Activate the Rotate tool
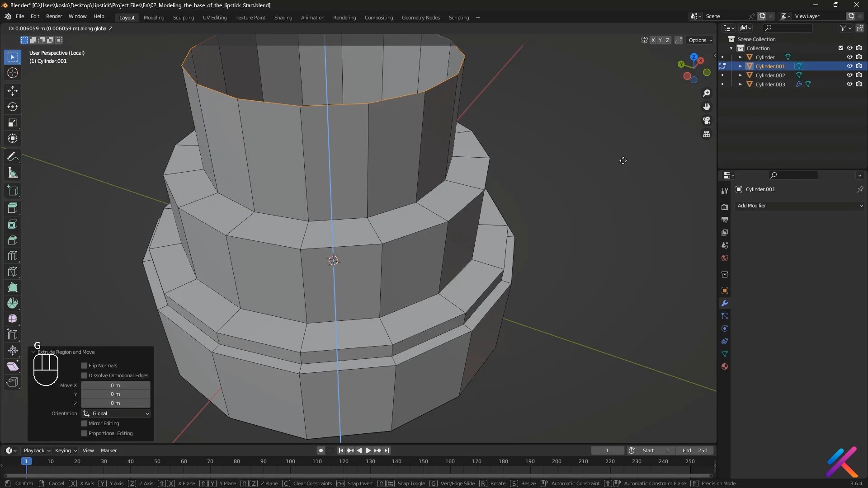This screenshot has width=868, height=488. (13, 107)
